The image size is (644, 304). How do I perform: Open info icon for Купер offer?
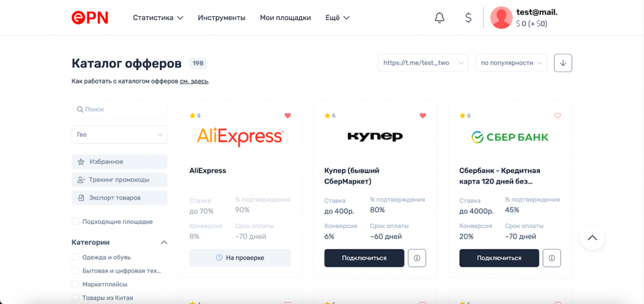point(417,258)
